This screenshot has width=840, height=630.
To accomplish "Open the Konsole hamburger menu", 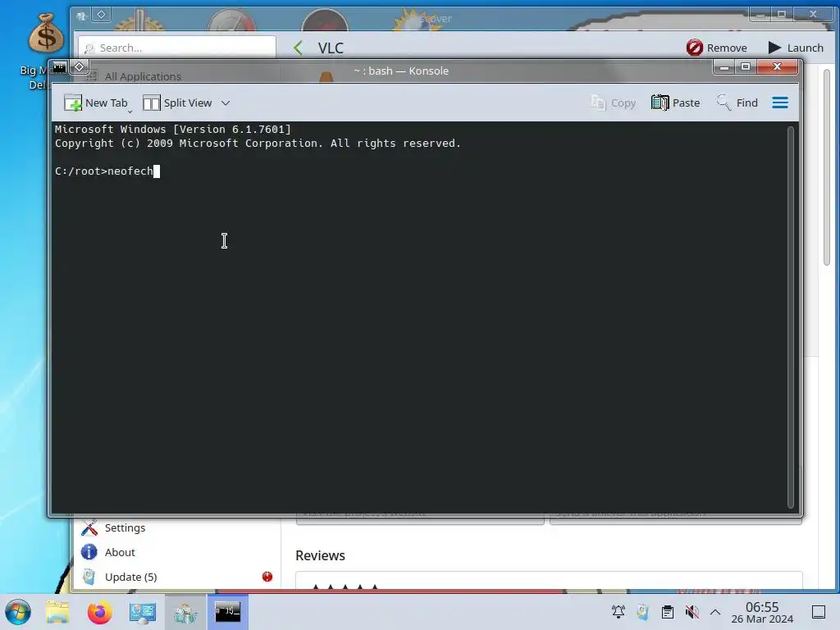I will (780, 103).
